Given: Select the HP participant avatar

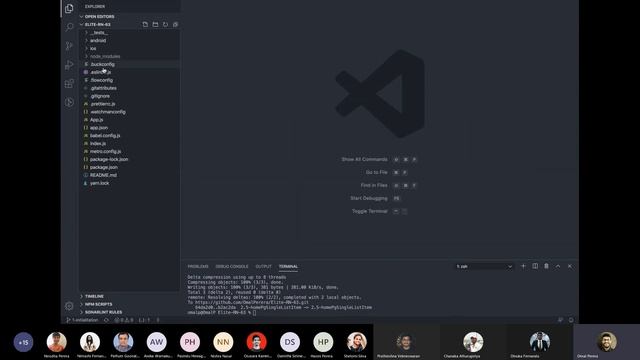Looking at the screenshot, I should 323,342.
